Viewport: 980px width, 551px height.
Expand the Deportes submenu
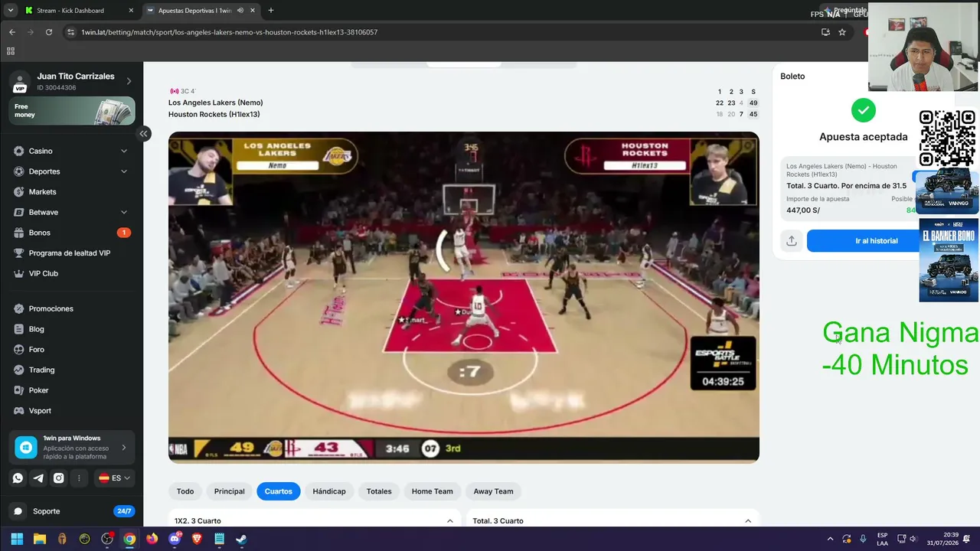click(x=124, y=171)
